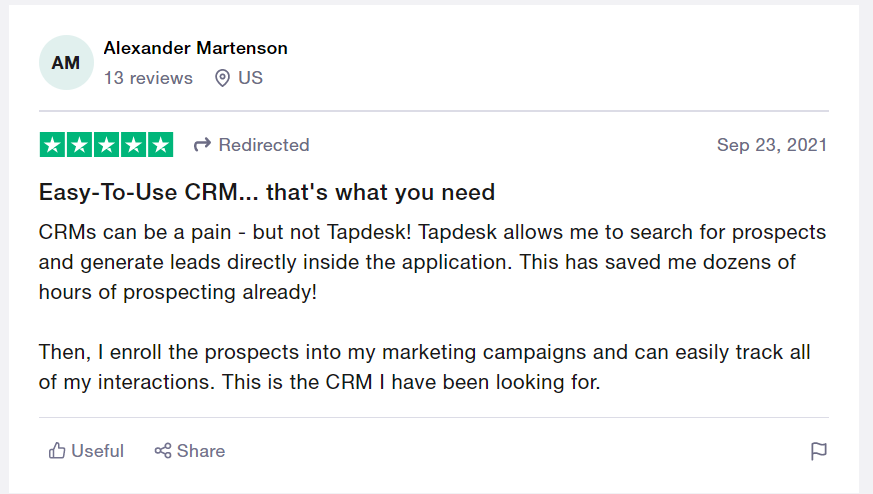Click the AM reviewer avatar
The width and height of the screenshot is (873, 494).
coord(66,63)
